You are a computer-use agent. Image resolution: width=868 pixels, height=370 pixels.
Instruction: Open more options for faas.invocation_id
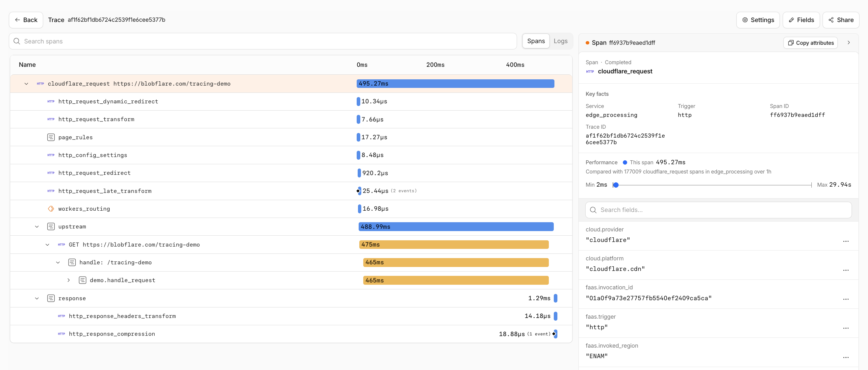845,299
